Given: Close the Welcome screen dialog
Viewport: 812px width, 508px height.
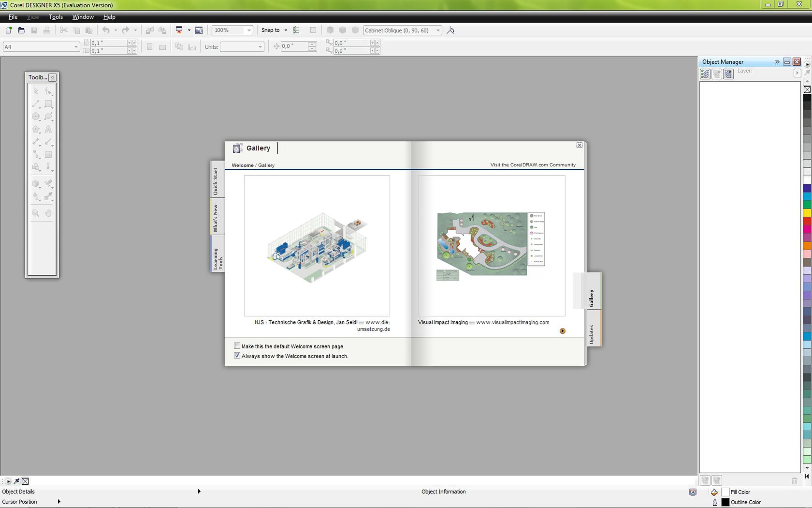Looking at the screenshot, I should click(x=580, y=145).
